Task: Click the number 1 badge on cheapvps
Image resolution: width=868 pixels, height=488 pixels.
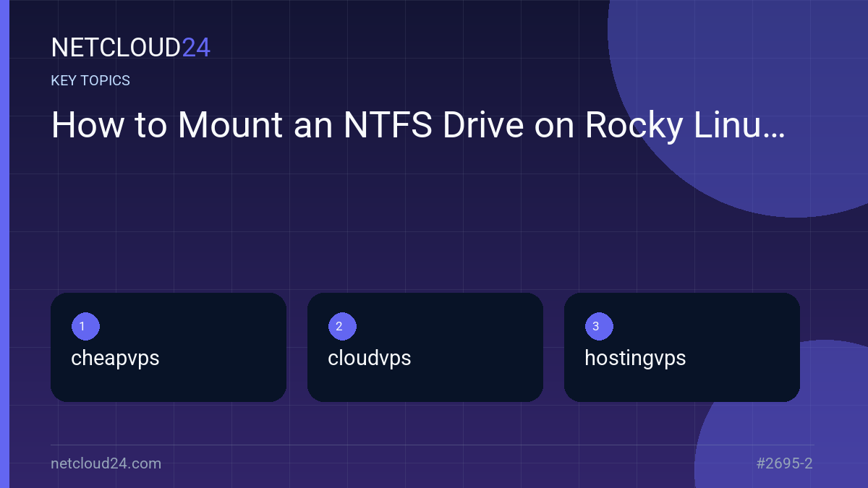Action: tap(85, 326)
